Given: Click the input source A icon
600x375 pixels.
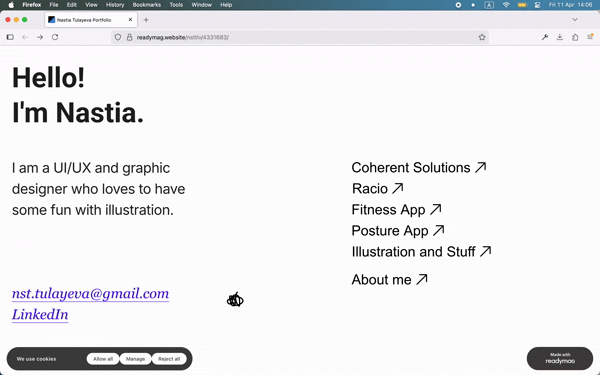Looking at the screenshot, I should tap(489, 5).
